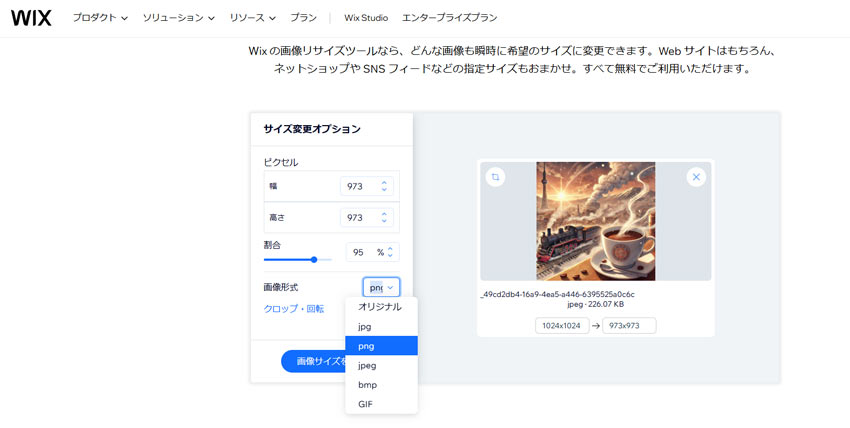
Task: Click the クロップ・回転 link
Action: point(294,309)
